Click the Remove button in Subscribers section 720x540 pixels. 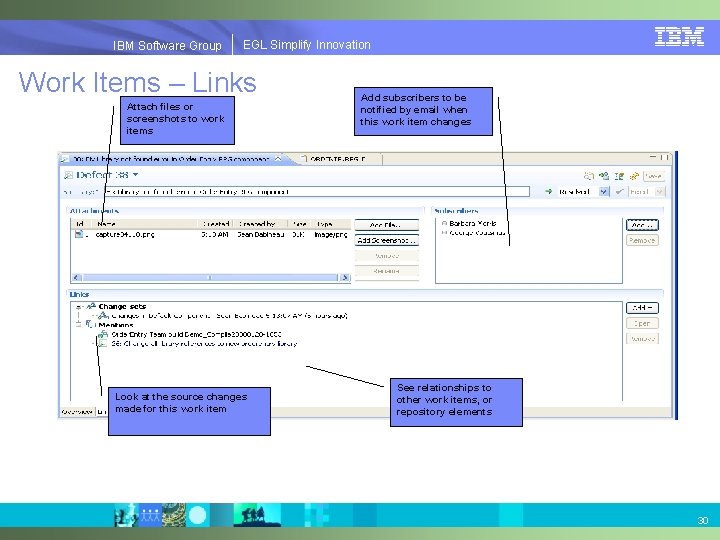click(x=642, y=240)
